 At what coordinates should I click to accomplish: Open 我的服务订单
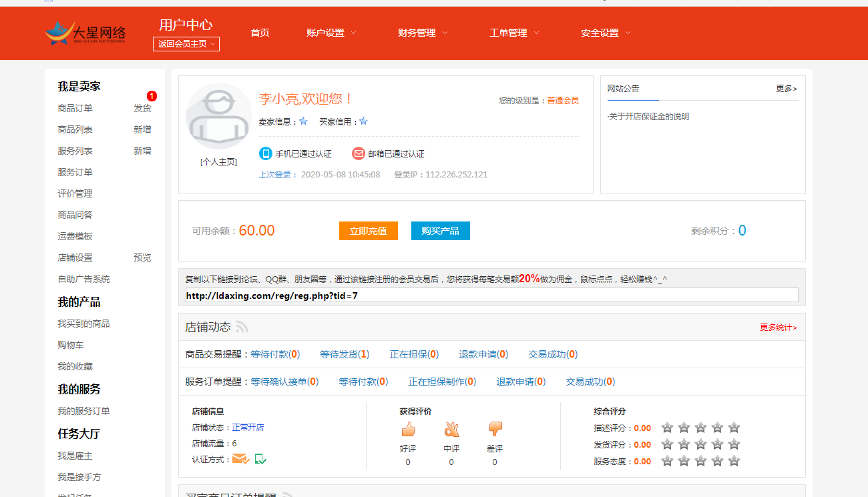[x=83, y=411]
